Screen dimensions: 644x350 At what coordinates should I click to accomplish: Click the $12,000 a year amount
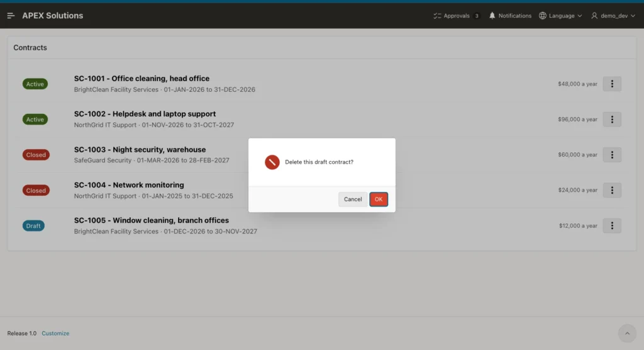(x=578, y=225)
